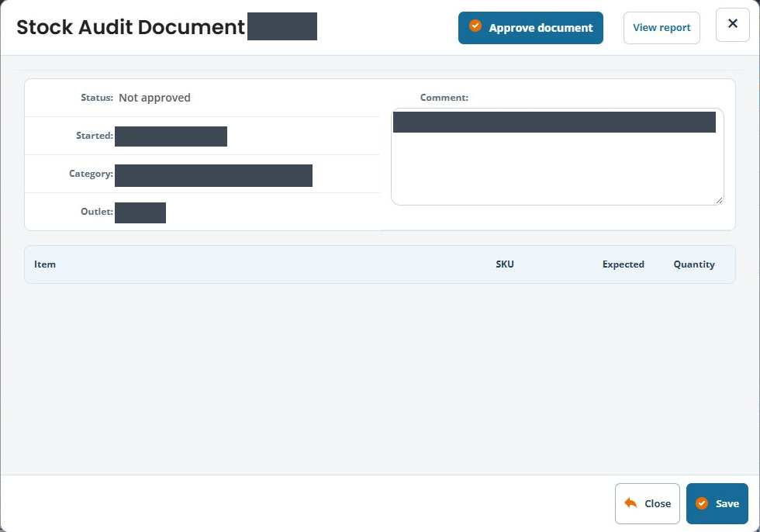Image resolution: width=760 pixels, height=532 pixels.
Task: Click the Started label
Action: pos(95,135)
